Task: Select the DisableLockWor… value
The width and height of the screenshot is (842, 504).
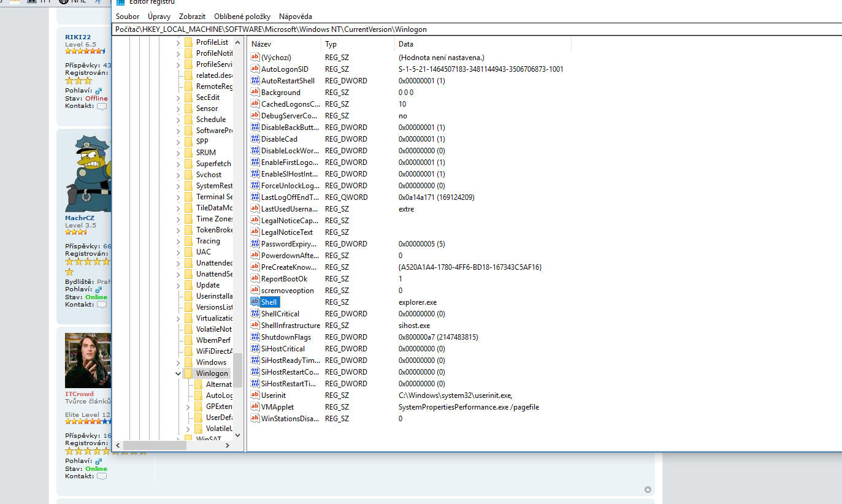Action: [x=290, y=151]
